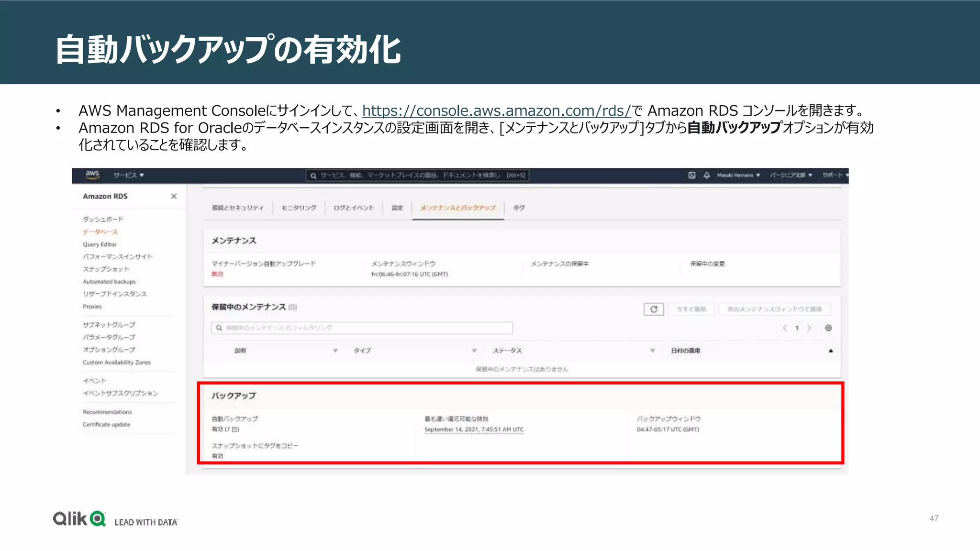The height and width of the screenshot is (551, 980).
Task: Open サブネットグループ in the sidebar
Action: [x=109, y=325]
